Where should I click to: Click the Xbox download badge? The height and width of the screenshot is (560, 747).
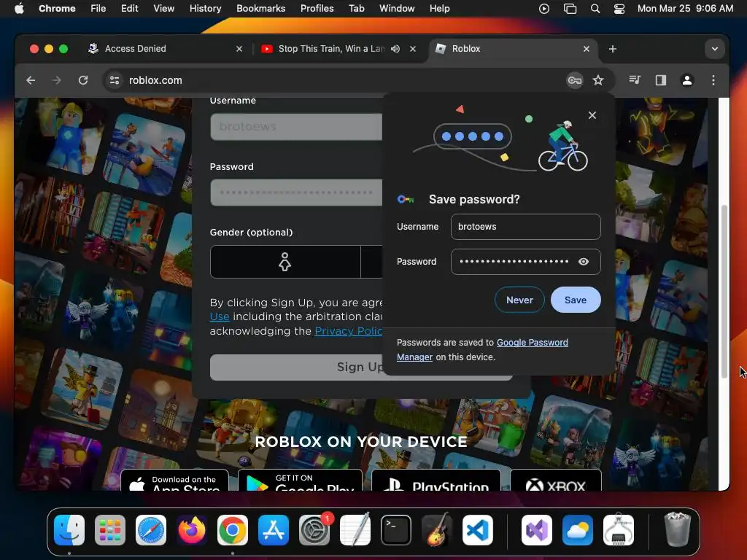[555, 480]
